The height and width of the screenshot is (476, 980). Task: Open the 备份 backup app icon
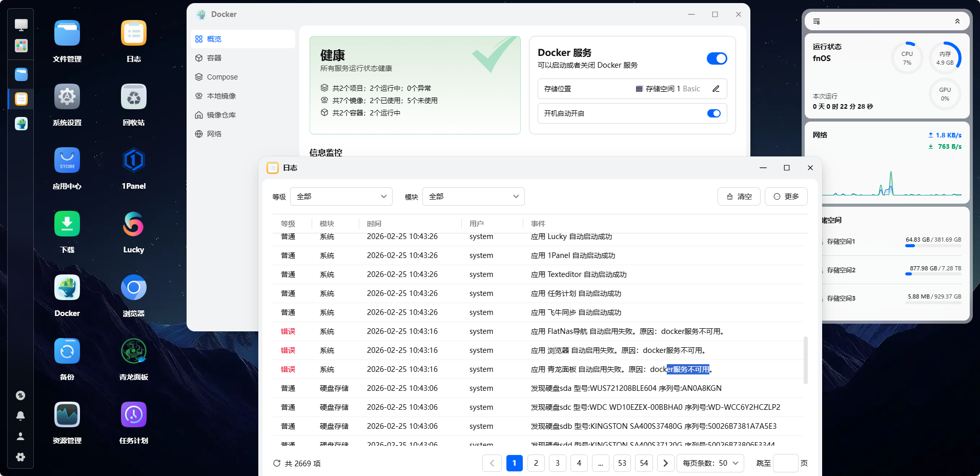[x=67, y=352]
